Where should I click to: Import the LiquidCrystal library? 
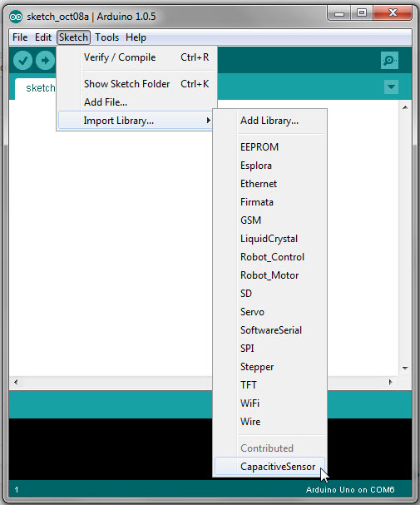click(269, 239)
